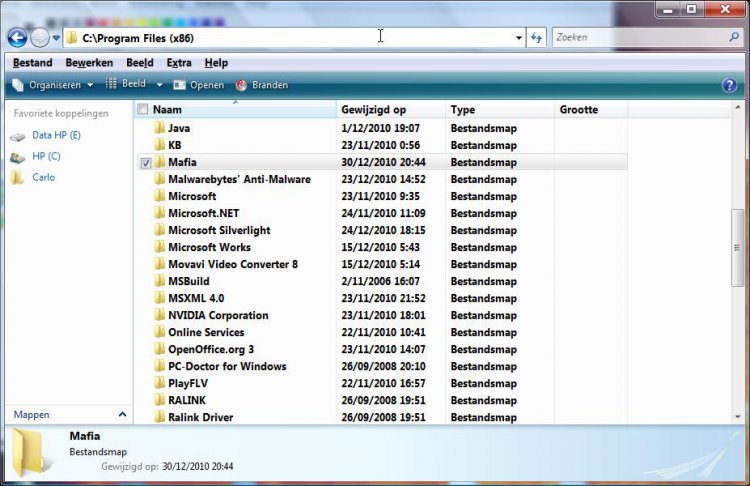The image size is (750, 486).
Task: Open the Help menu
Action: click(x=216, y=63)
